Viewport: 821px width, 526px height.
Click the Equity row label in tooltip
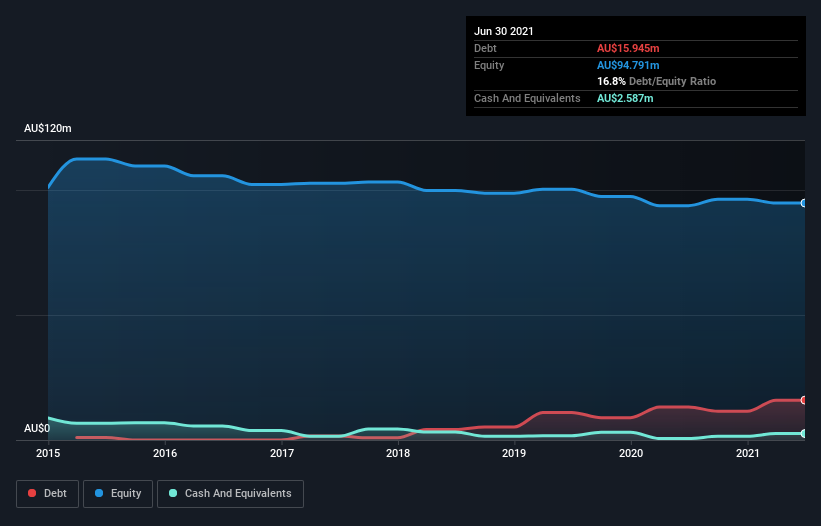tap(489, 65)
